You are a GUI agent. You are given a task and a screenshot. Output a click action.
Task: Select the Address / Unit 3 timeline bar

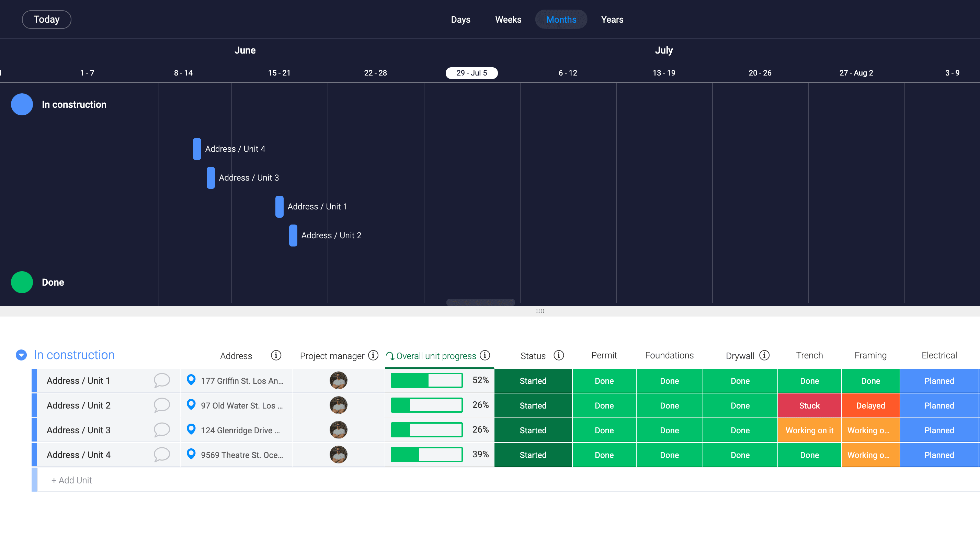[x=211, y=177]
